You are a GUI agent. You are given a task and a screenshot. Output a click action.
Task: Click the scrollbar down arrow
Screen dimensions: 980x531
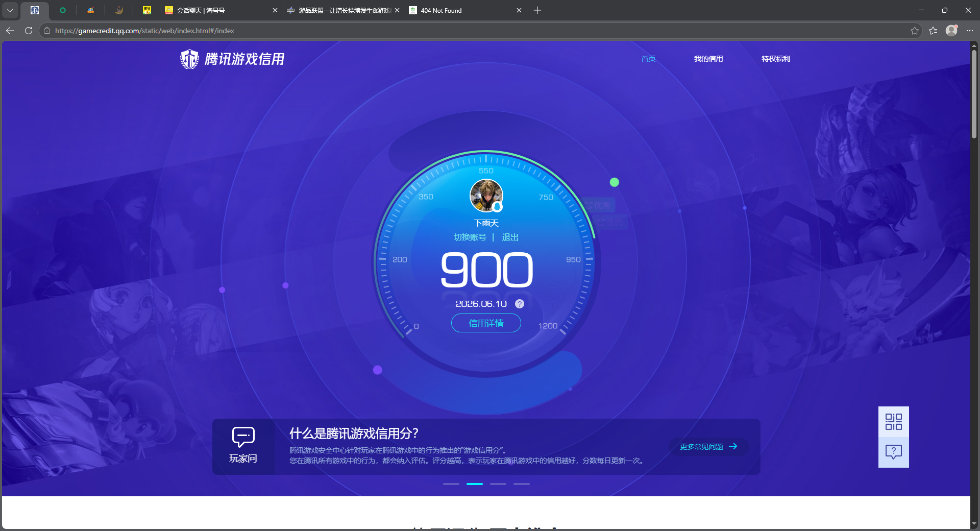(x=974, y=524)
